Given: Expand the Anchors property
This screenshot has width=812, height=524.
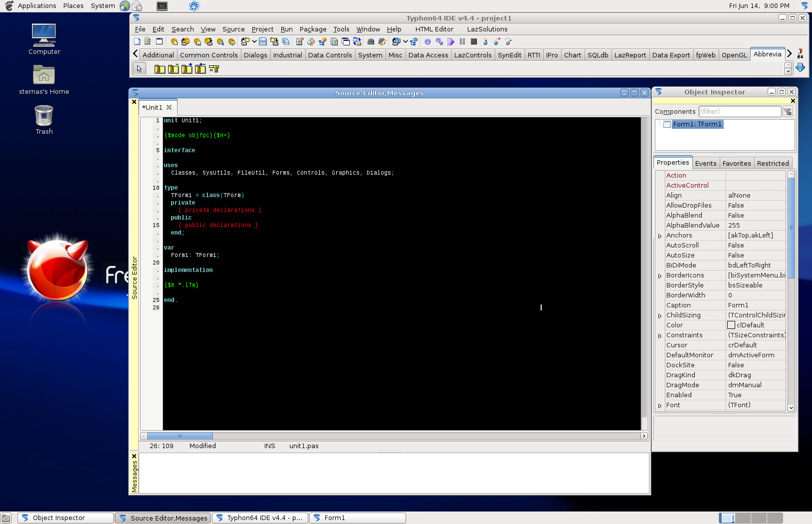Looking at the screenshot, I should pos(659,236).
